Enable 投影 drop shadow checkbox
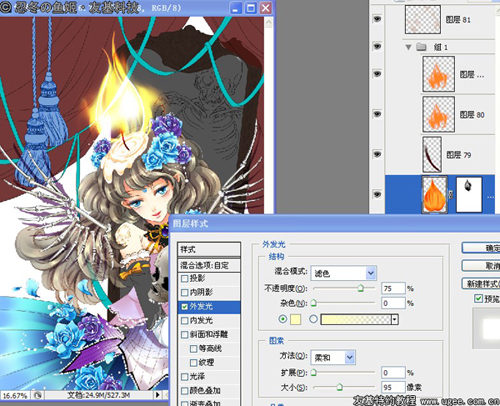 click(185, 278)
